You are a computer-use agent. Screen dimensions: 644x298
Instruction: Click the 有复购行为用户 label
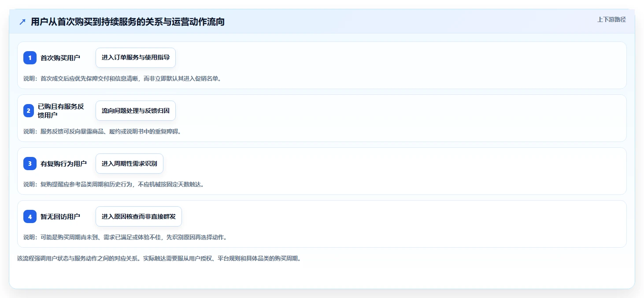[63, 164]
